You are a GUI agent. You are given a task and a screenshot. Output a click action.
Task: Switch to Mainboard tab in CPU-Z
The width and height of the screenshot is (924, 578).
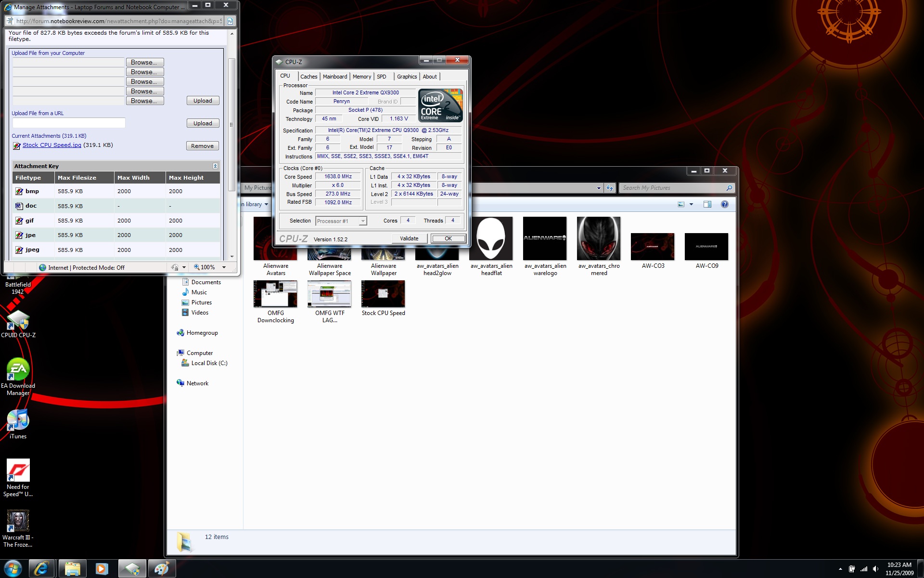tap(335, 77)
